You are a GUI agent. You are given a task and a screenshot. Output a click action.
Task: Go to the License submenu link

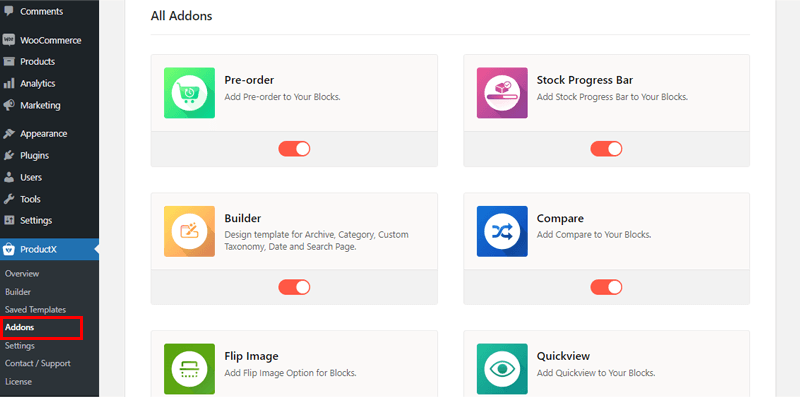click(18, 382)
